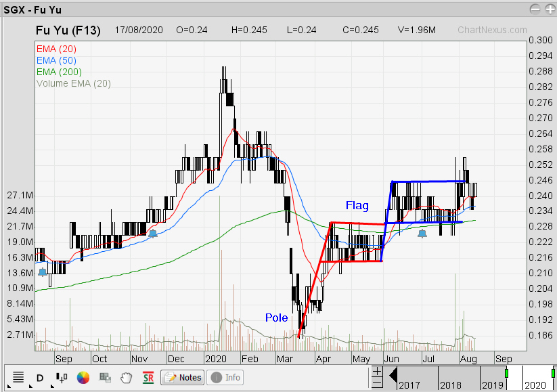Grab the green range handle after 2019

[506, 373]
